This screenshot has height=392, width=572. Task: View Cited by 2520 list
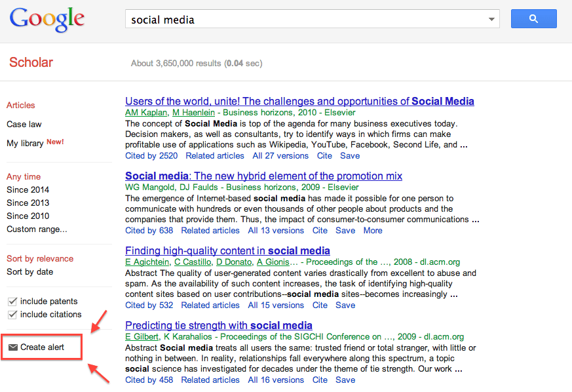coord(151,156)
